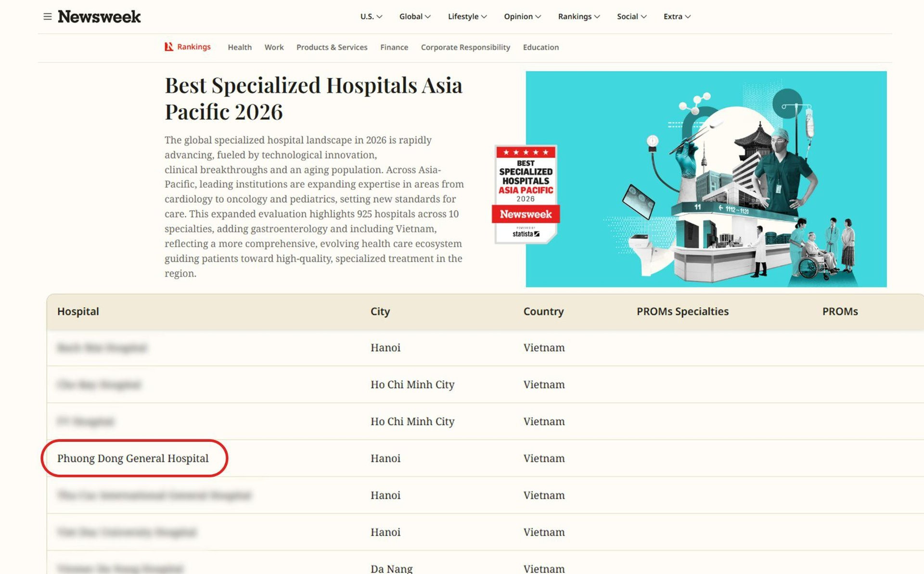Expand the U.S. dropdown menu
The width and height of the screenshot is (924, 574).
[x=371, y=16]
